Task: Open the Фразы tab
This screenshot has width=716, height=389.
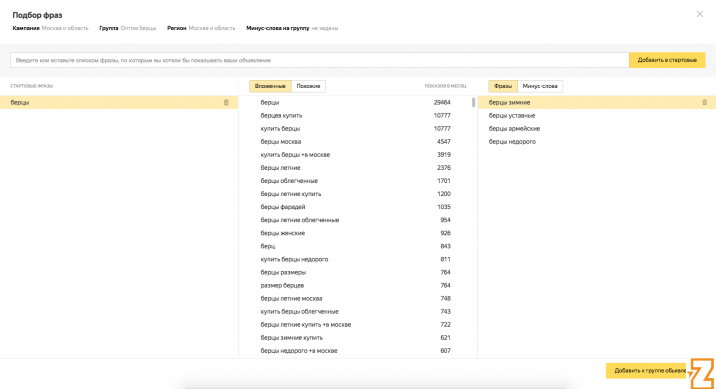Action: (x=503, y=86)
